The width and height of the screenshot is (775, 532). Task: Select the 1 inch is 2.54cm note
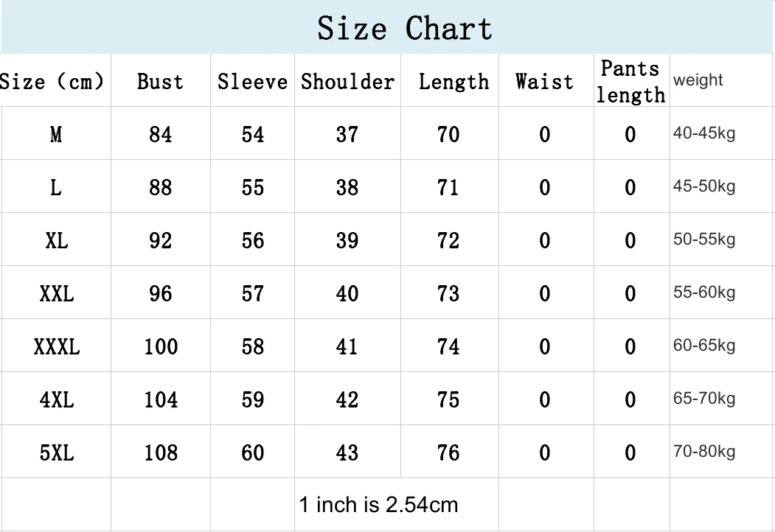(378, 505)
